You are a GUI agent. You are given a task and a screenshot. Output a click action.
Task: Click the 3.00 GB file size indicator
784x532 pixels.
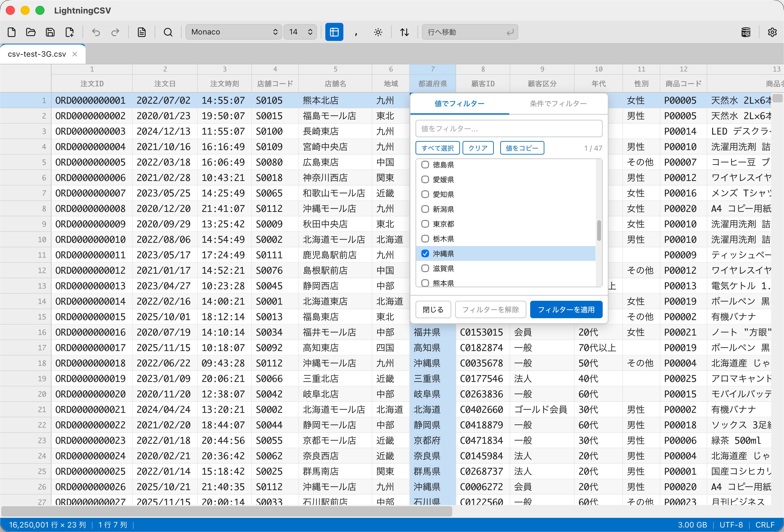click(692, 525)
